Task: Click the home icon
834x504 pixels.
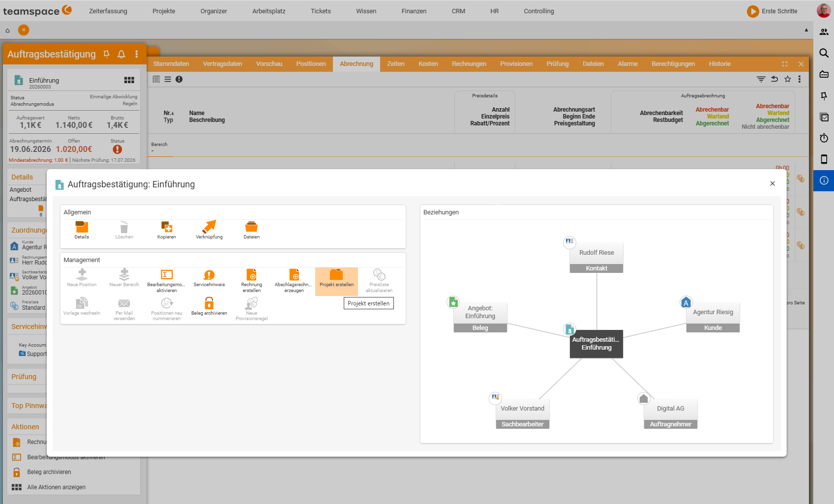Action: (x=7, y=30)
